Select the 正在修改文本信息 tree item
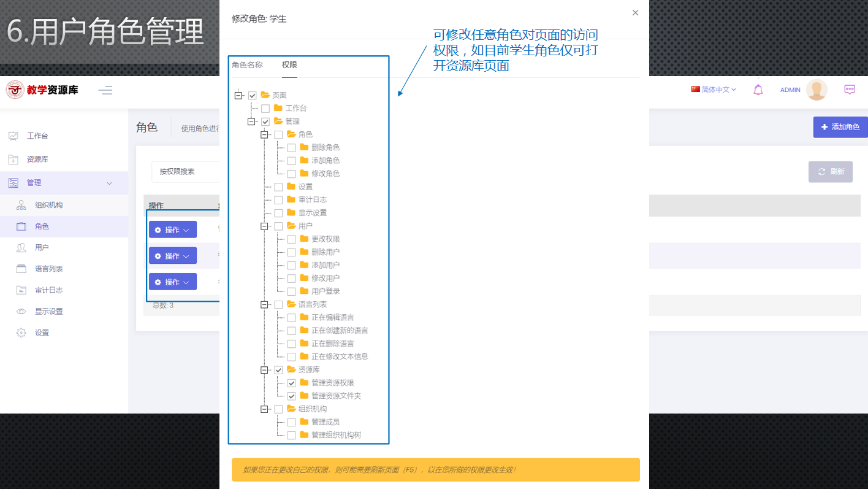Viewport: 868px width, 489px height. (x=340, y=356)
